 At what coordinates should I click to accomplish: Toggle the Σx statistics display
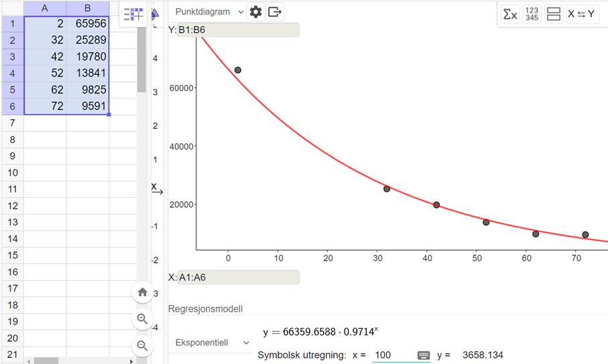tap(510, 14)
